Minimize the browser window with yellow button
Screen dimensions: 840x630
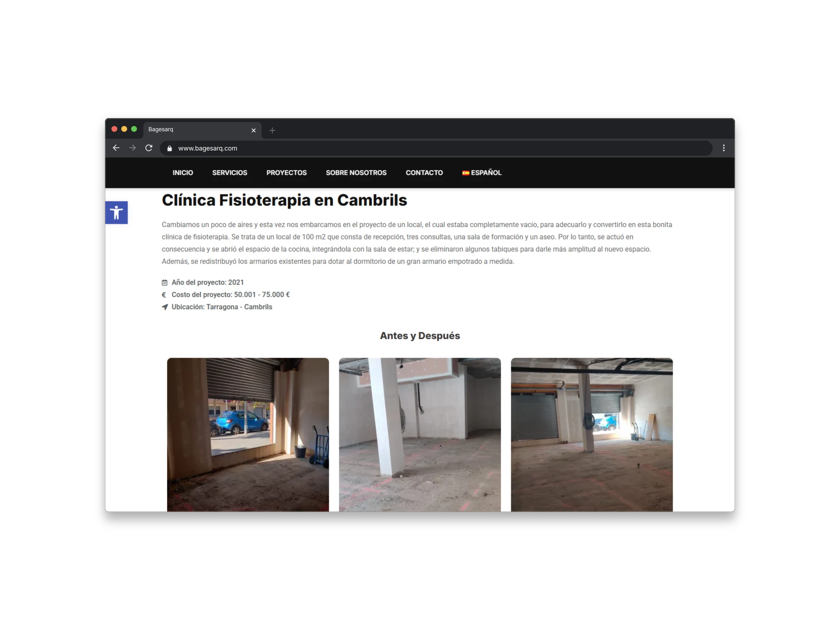(x=124, y=129)
